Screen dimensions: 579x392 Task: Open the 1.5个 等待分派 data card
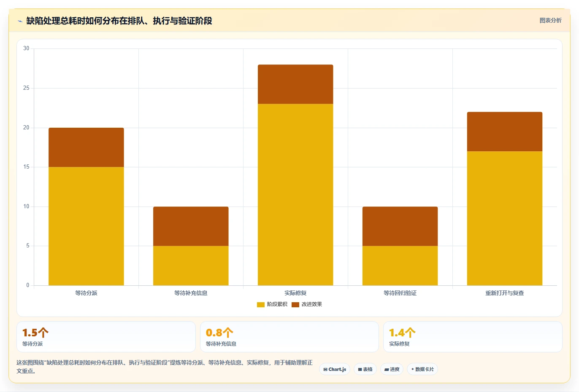[106, 337]
